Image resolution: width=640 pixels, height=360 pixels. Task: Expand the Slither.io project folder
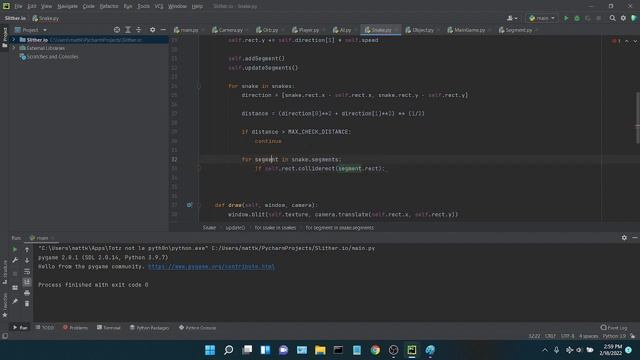13,40
